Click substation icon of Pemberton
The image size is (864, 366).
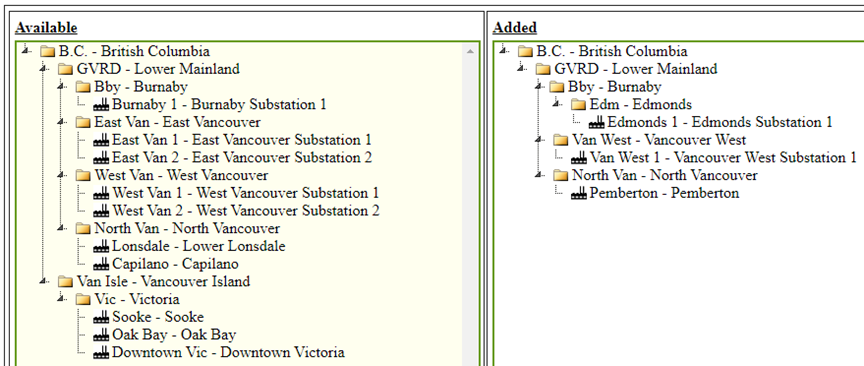tap(579, 193)
